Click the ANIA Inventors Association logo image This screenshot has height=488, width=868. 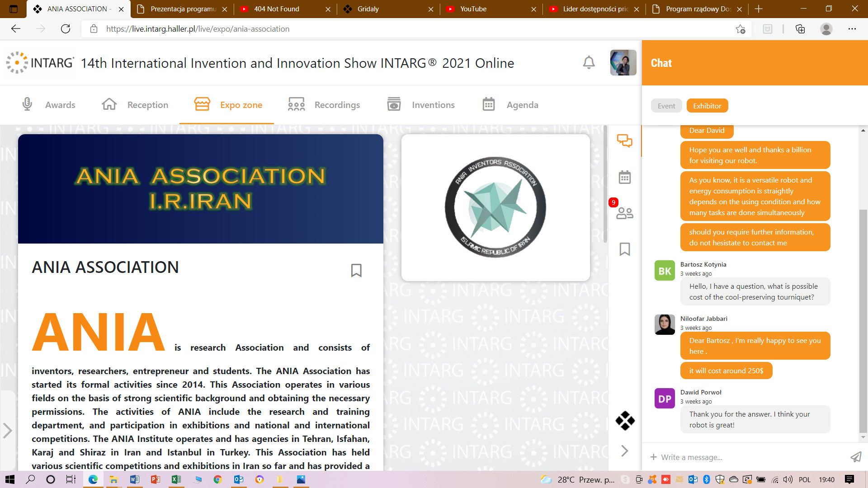click(495, 207)
